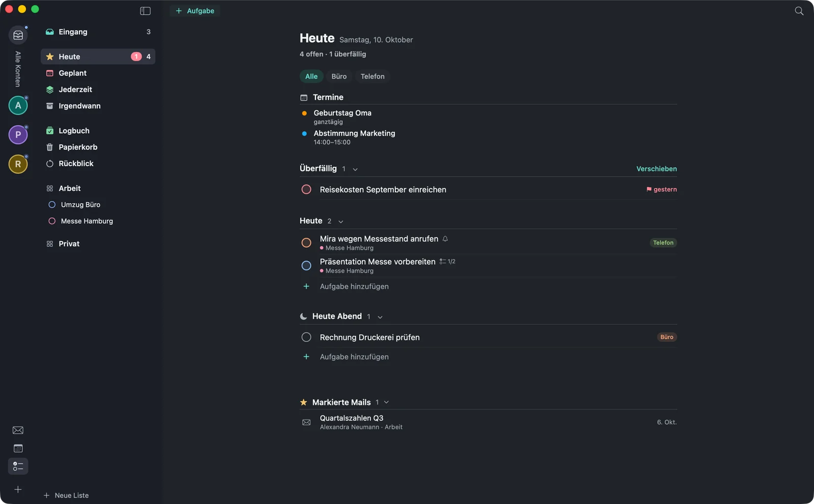The height and width of the screenshot is (504, 814).
Task: Select the Telefon filter tab
Action: click(372, 76)
